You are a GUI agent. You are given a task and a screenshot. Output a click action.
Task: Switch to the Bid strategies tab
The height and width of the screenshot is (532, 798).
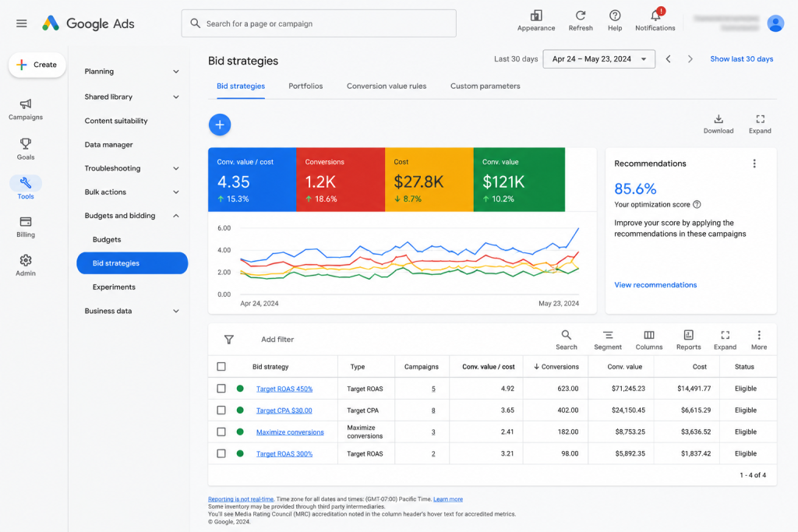tap(241, 86)
